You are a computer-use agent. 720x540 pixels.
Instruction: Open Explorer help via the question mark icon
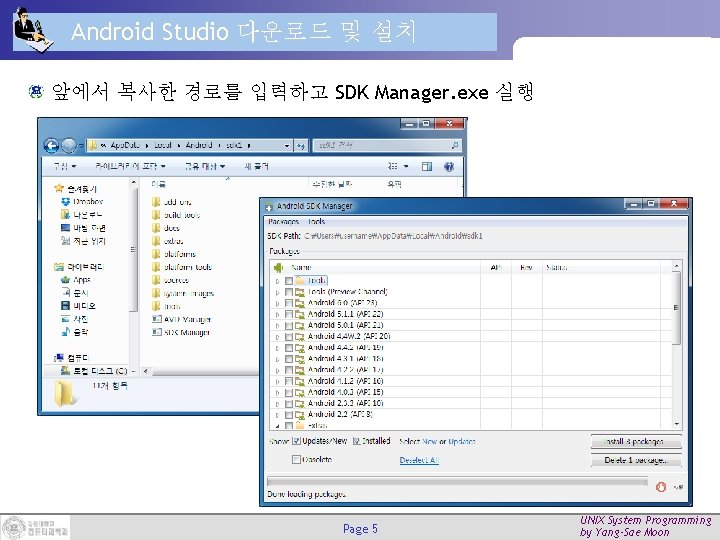click(449, 166)
